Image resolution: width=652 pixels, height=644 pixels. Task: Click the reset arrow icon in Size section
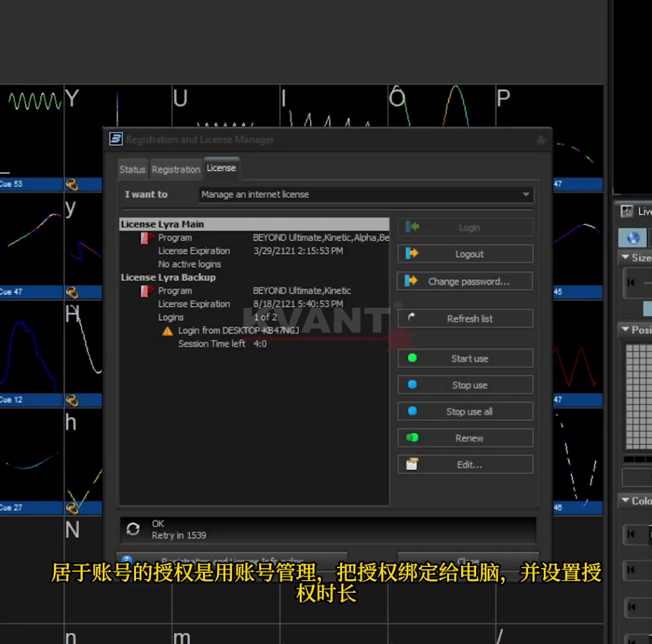click(x=631, y=283)
